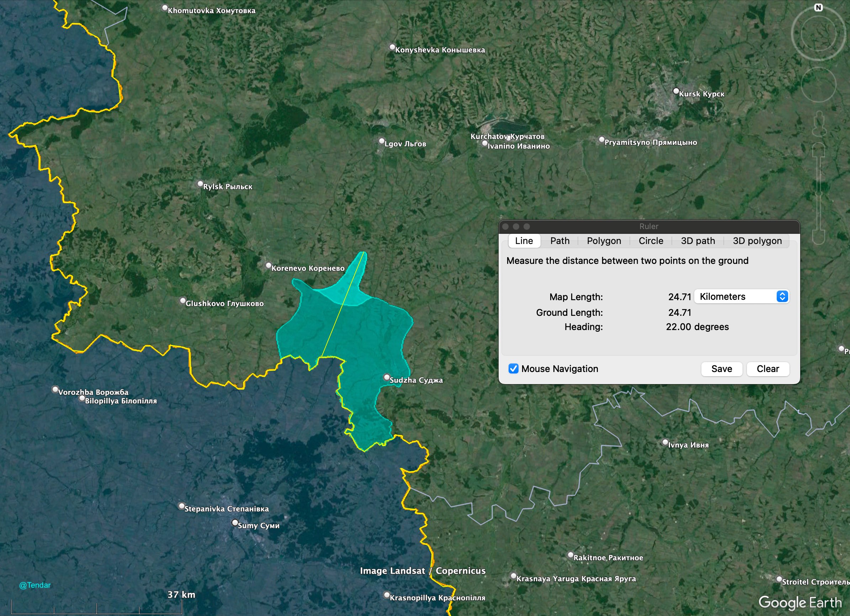Open the 3D polygon tab
The image size is (850, 616).
(x=757, y=240)
